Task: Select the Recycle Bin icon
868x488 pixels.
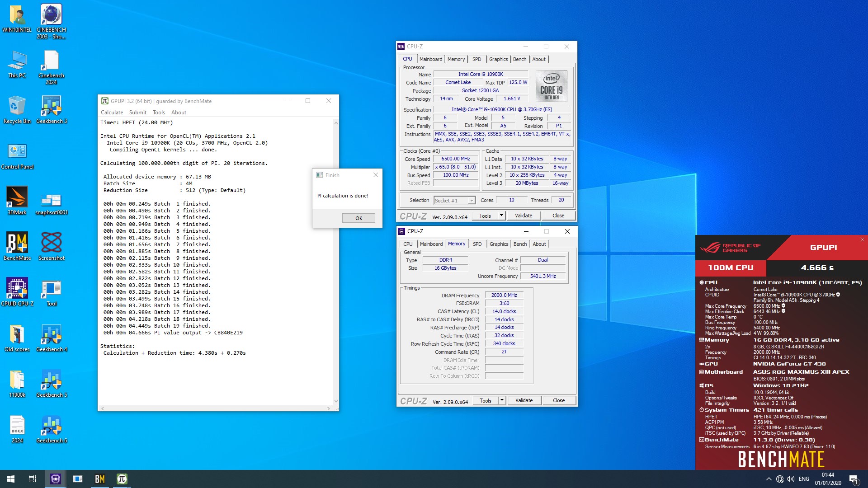Action: pos(17,110)
